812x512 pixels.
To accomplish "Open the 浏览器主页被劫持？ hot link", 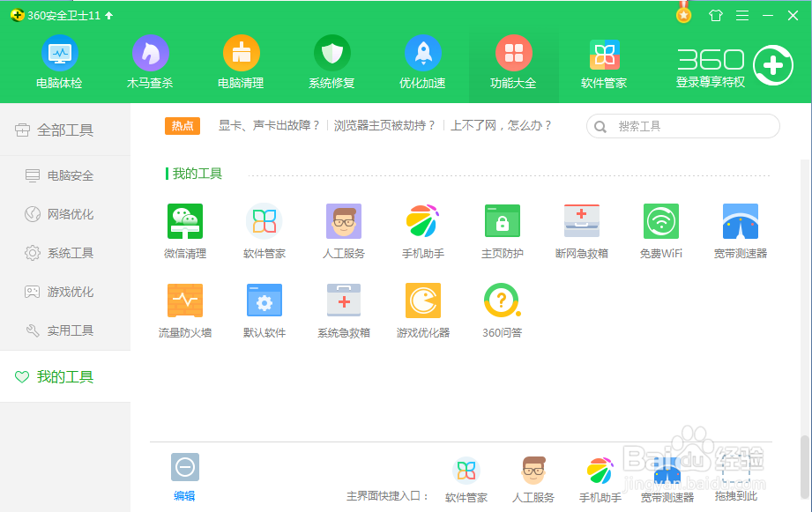I will point(384,126).
